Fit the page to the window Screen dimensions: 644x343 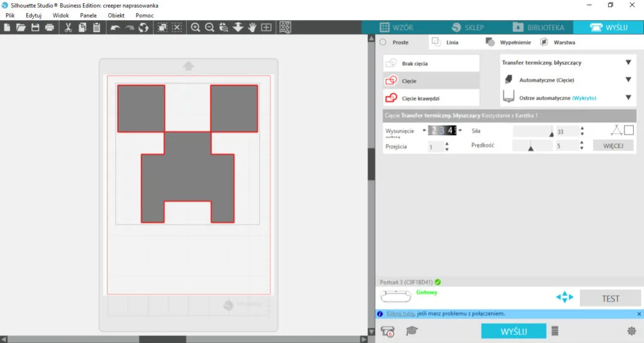click(x=266, y=28)
